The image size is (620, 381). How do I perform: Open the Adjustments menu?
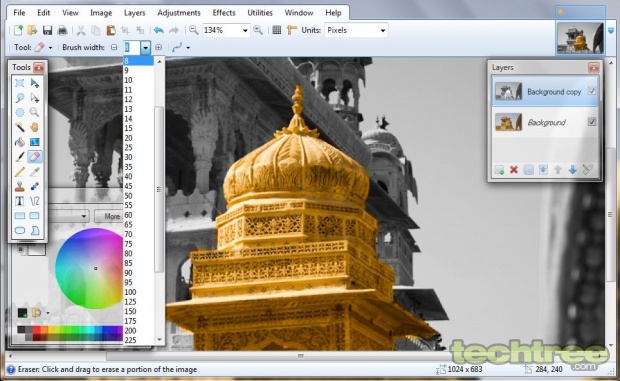pyautogui.click(x=179, y=13)
